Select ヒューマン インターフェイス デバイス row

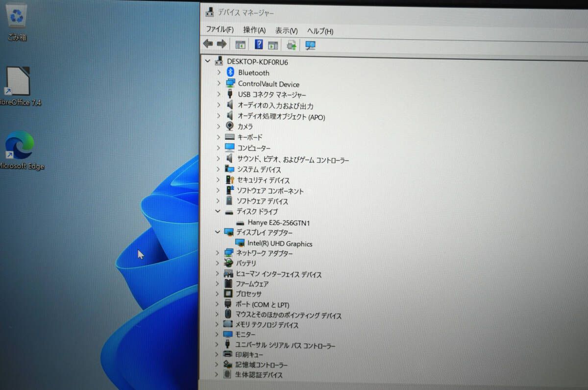pyautogui.click(x=279, y=275)
